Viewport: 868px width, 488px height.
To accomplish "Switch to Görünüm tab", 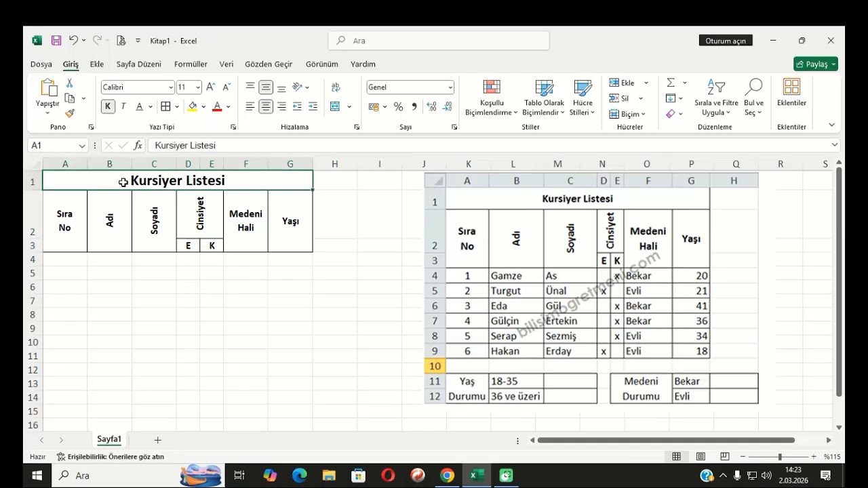I will [x=322, y=64].
